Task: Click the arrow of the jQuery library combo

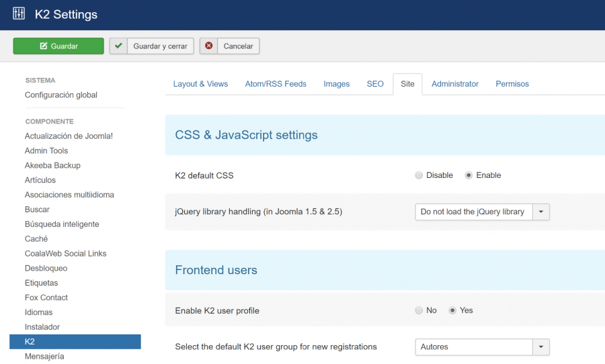Action: coord(541,212)
